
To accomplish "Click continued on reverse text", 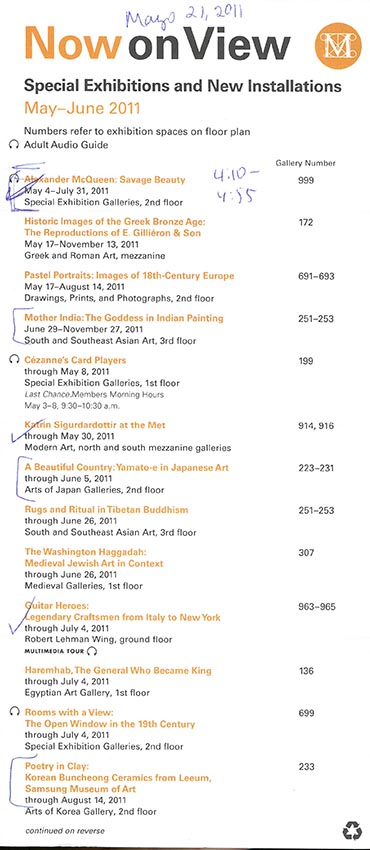I will (64, 830).
